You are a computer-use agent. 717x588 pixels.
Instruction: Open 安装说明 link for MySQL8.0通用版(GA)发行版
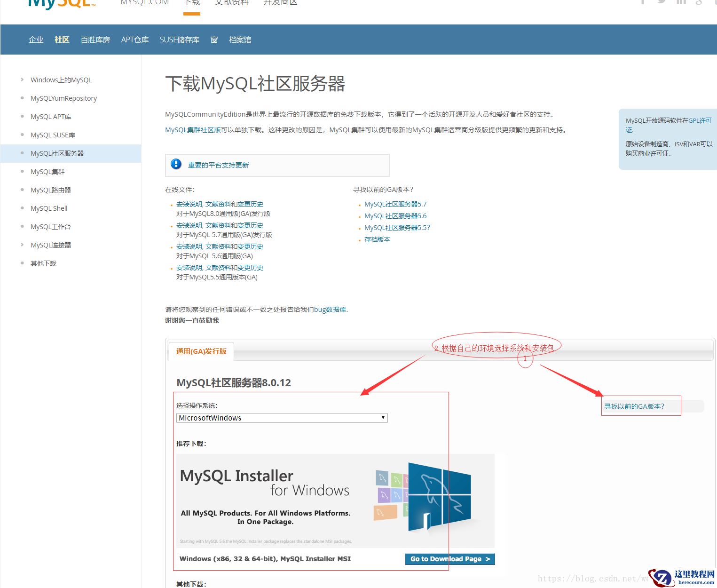click(x=189, y=204)
